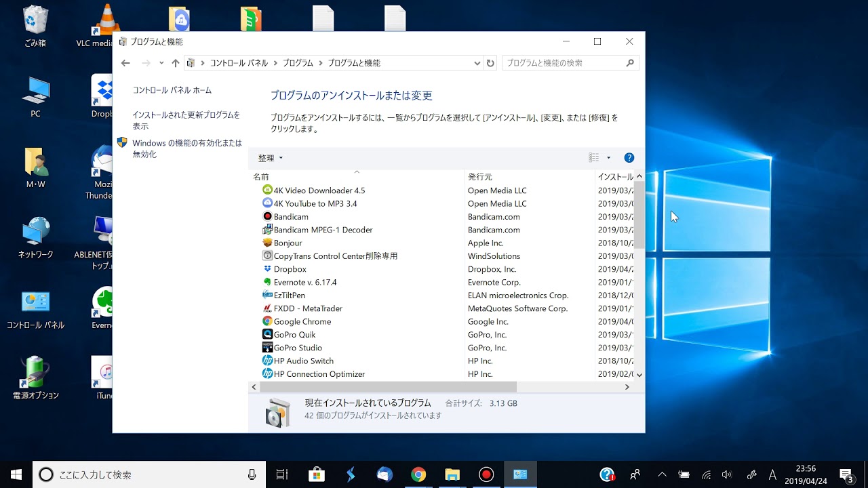
Task: Click the GoPro Studio icon
Action: (x=267, y=348)
